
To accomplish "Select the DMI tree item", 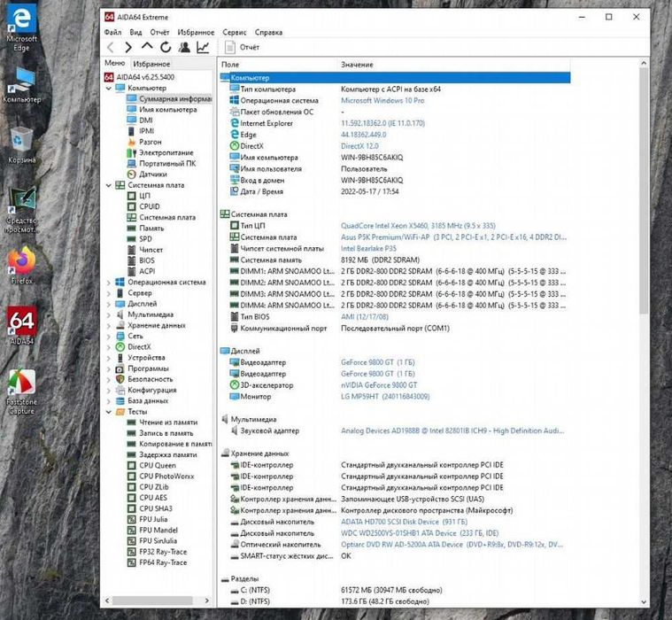I will click(x=146, y=120).
